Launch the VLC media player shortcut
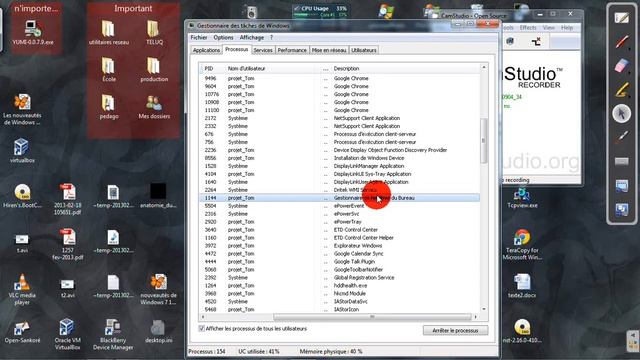This screenshot has width=640, height=360. tap(22, 290)
